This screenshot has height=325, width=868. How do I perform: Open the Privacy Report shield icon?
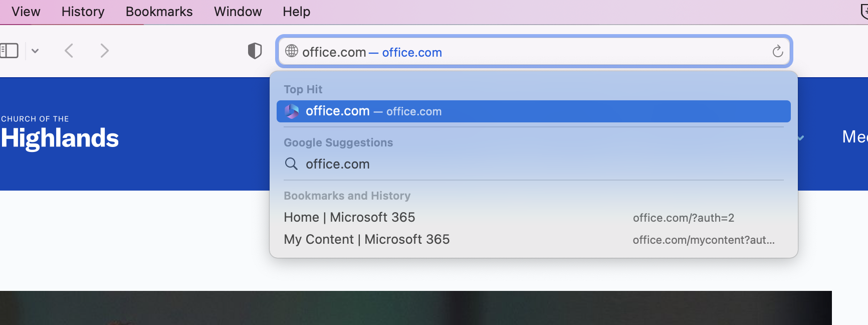[x=255, y=51]
